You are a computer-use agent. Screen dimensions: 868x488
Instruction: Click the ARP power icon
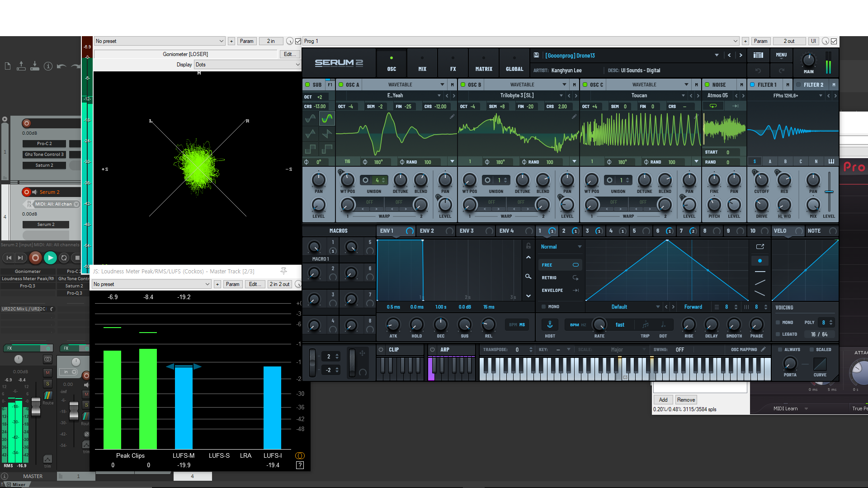[x=432, y=350]
